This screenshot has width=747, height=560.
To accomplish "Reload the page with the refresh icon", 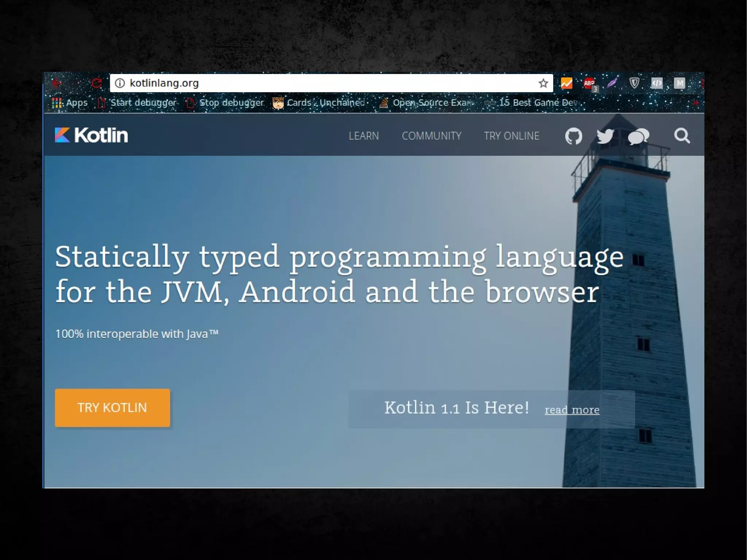I will click(x=96, y=83).
